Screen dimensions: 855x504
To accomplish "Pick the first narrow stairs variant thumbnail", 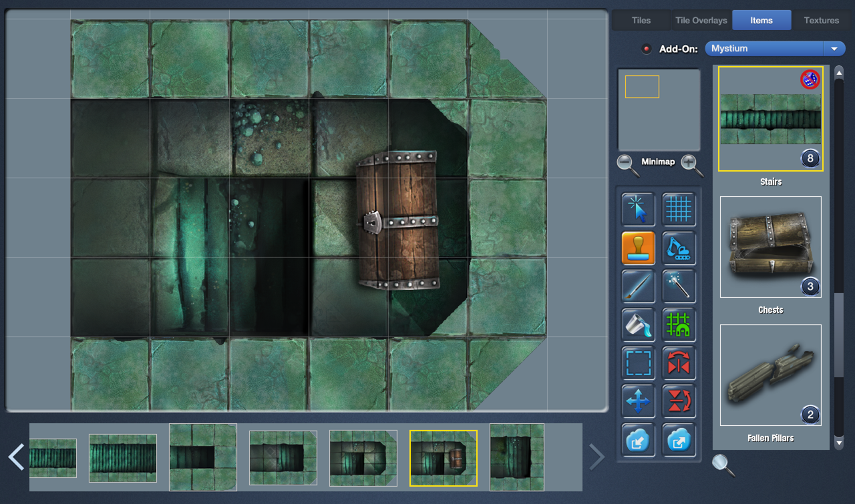I will (x=53, y=458).
